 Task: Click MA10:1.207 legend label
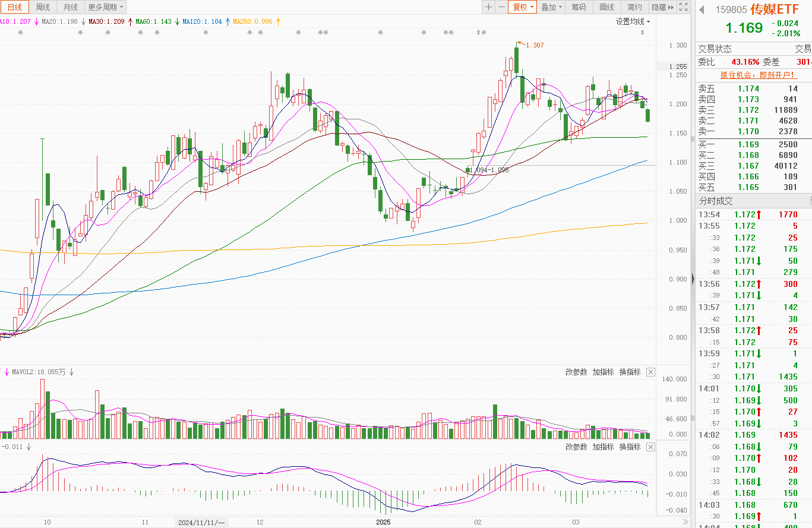click(x=14, y=21)
